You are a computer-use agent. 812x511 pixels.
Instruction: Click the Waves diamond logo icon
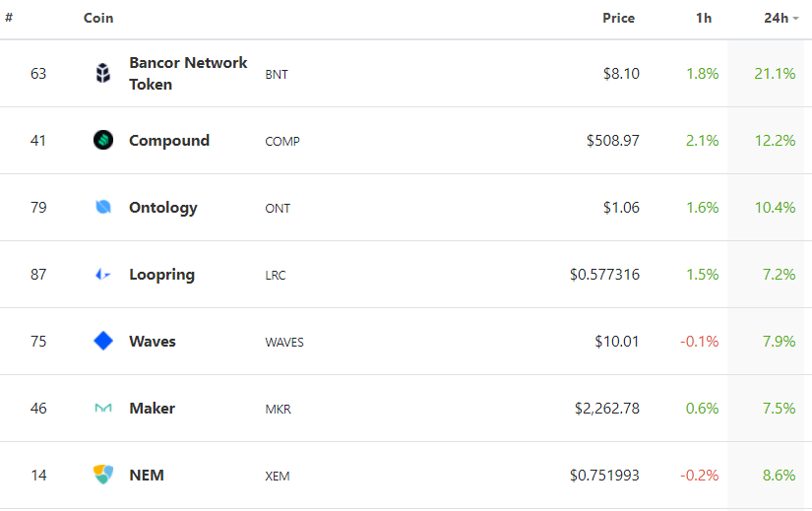(103, 342)
